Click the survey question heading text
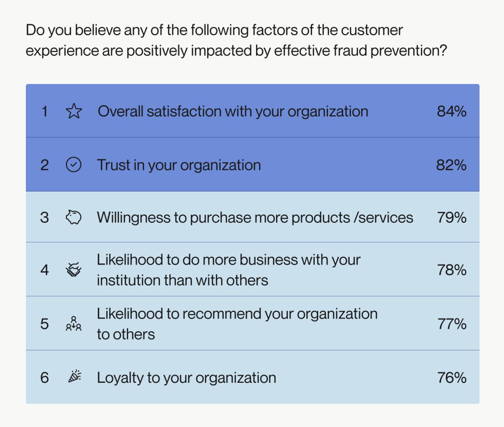The height and width of the screenshot is (427, 504). tap(236, 40)
